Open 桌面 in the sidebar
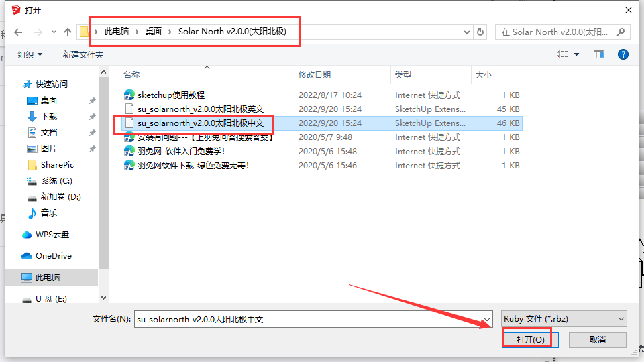 pyautogui.click(x=42, y=100)
